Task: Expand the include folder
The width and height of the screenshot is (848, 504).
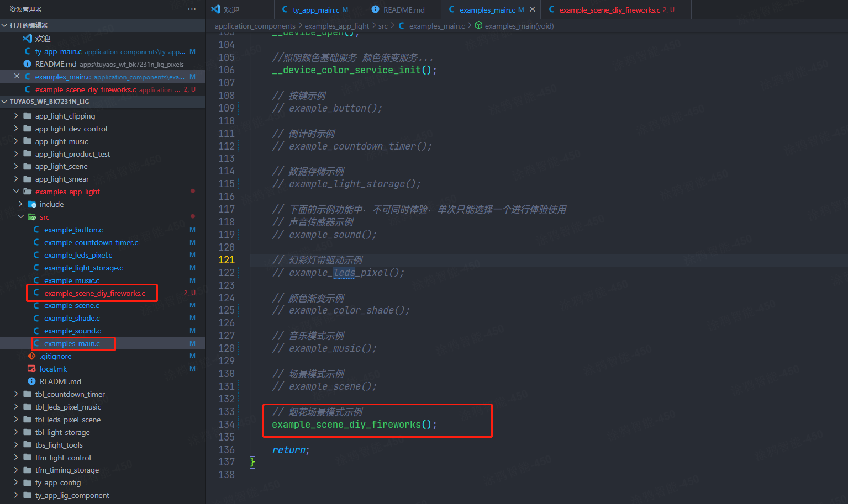Action: (x=20, y=204)
